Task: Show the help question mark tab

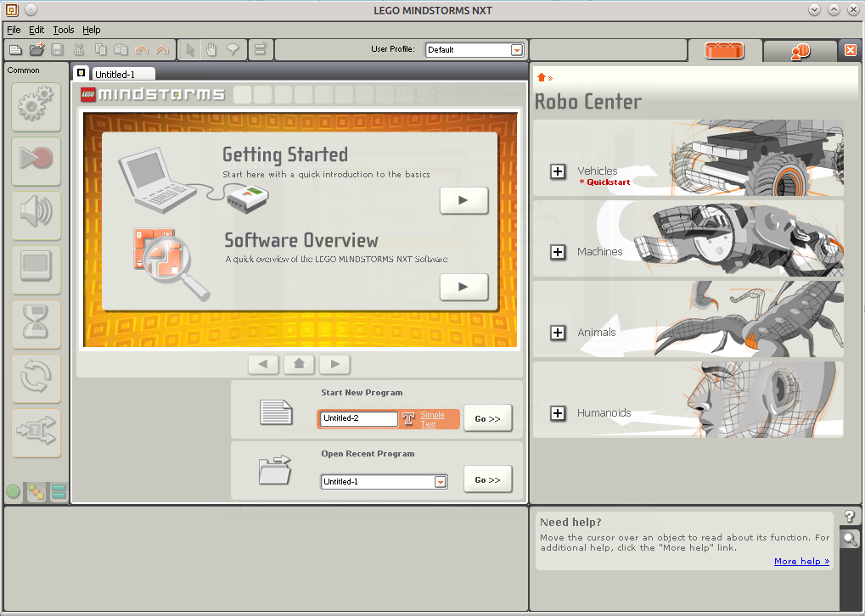Action: click(x=850, y=516)
